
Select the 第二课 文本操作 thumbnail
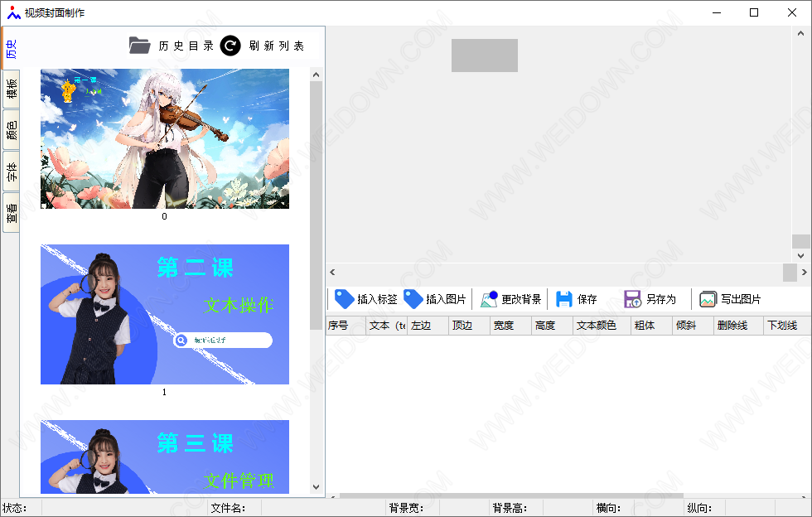point(165,315)
